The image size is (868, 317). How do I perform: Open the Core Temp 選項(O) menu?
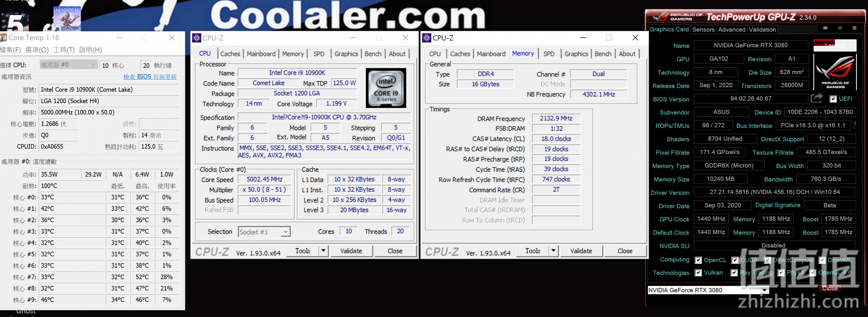[x=37, y=50]
